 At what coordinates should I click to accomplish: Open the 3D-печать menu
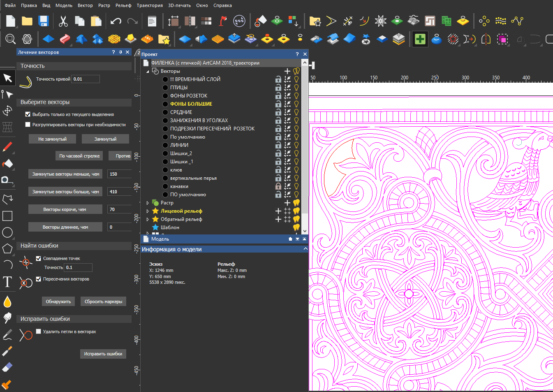click(180, 5)
